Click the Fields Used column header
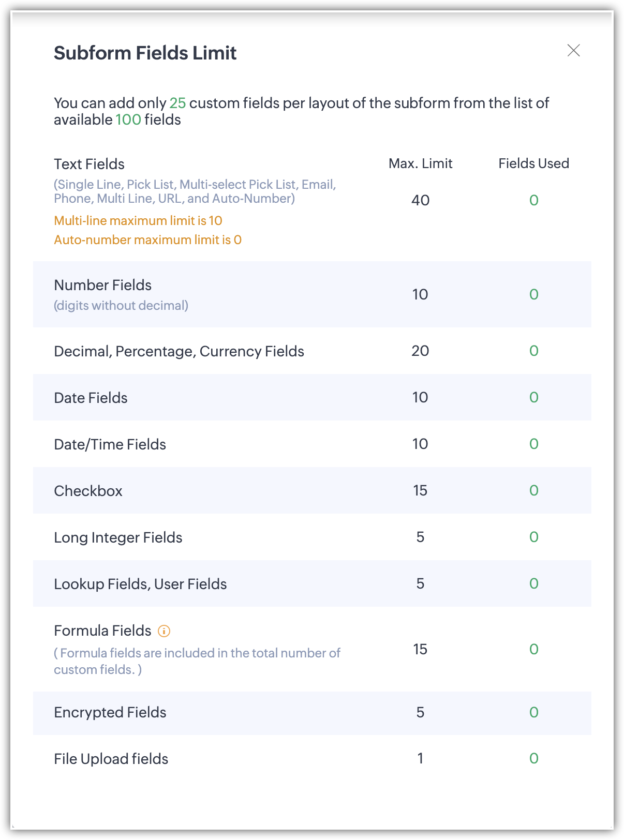 click(533, 163)
